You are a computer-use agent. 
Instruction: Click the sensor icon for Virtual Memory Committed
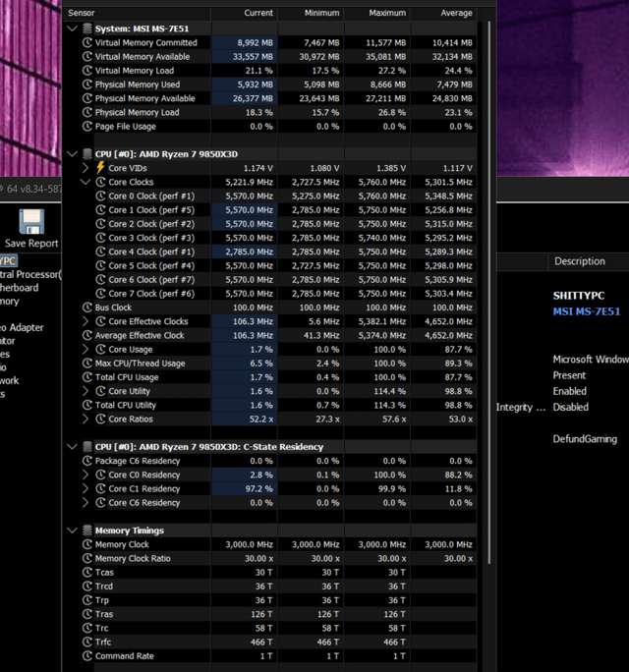[86, 43]
